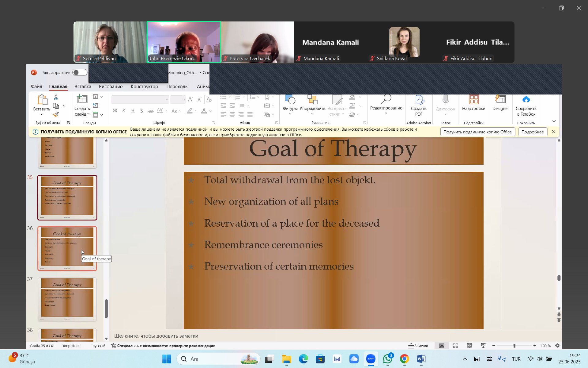Image resolution: width=588 pixels, height=368 pixels.
Task: Click Получить подлинную копию Office button
Action: pyautogui.click(x=477, y=132)
